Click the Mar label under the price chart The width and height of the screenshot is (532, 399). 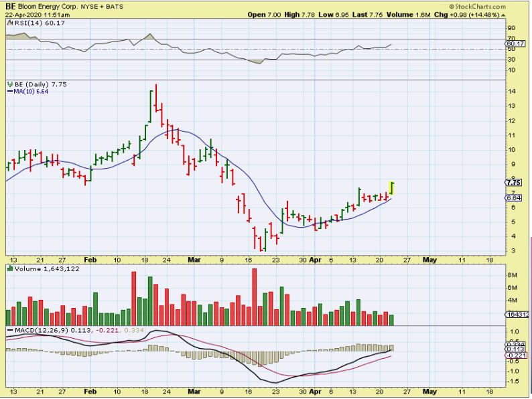(x=194, y=260)
